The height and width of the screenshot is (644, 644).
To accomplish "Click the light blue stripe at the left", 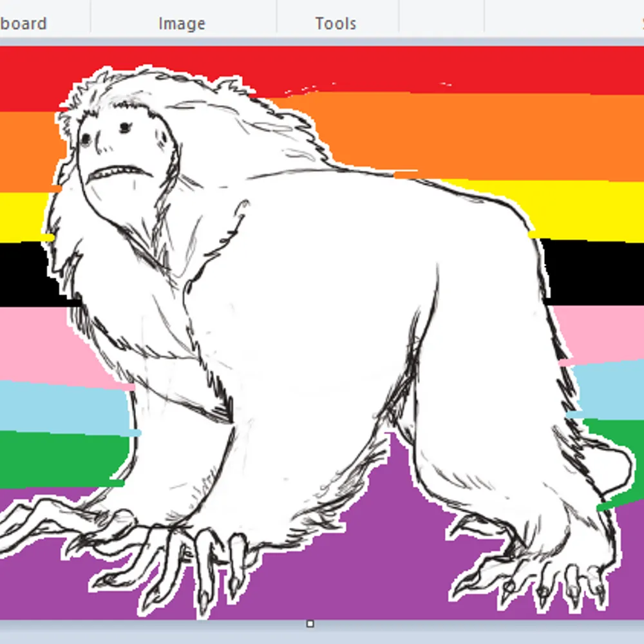I will pyautogui.click(x=52, y=406).
